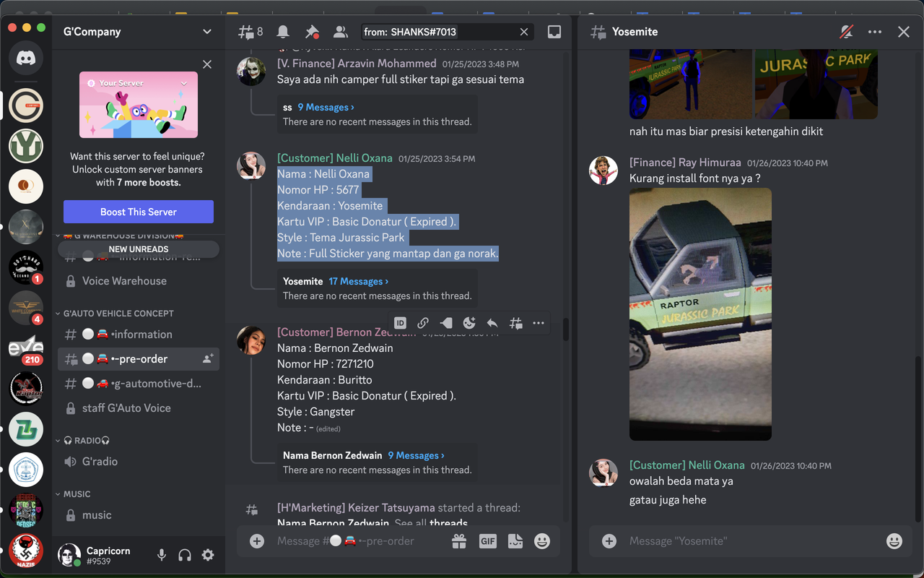Click the pre-order chat scrollbar thumb

(566, 329)
